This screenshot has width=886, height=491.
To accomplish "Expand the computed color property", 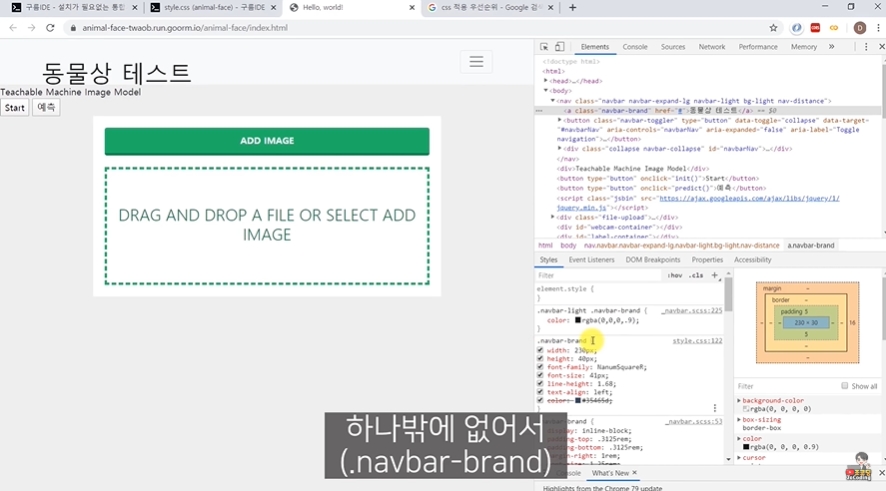I will pyautogui.click(x=739, y=438).
